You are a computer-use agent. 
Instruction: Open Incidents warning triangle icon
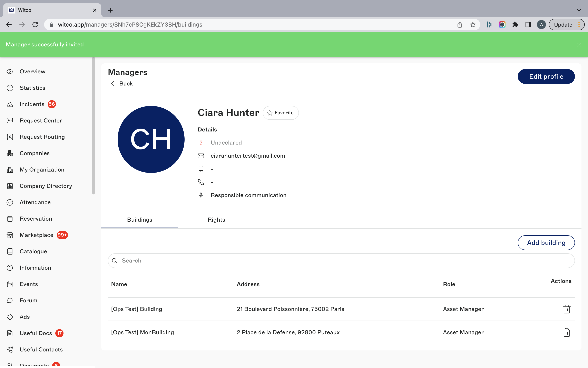(10, 104)
